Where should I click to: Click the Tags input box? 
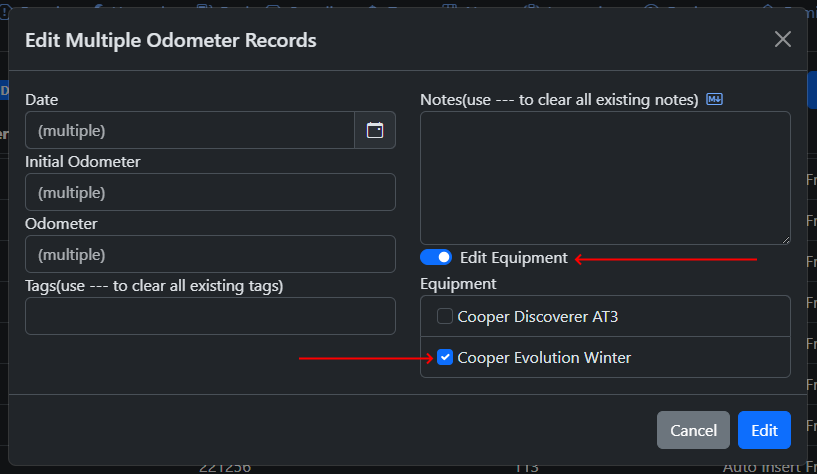(x=210, y=316)
